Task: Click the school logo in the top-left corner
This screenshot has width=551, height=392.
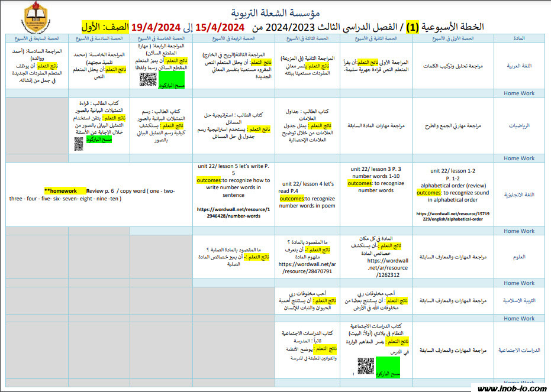Action: coord(37,18)
